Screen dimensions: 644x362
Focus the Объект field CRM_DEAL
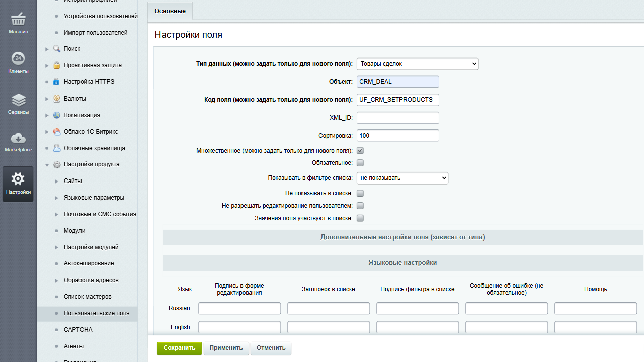tap(398, 82)
